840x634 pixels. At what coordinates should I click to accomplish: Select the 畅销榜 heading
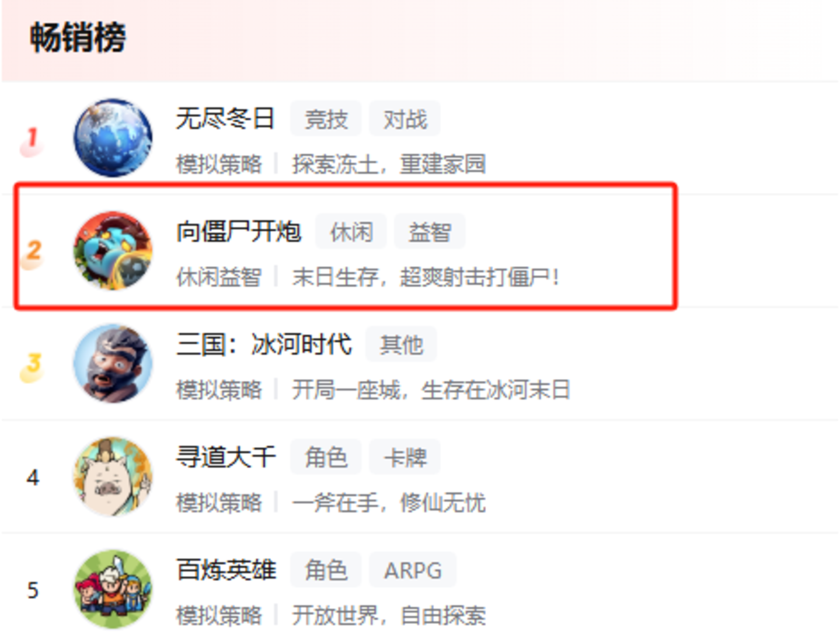point(78,37)
